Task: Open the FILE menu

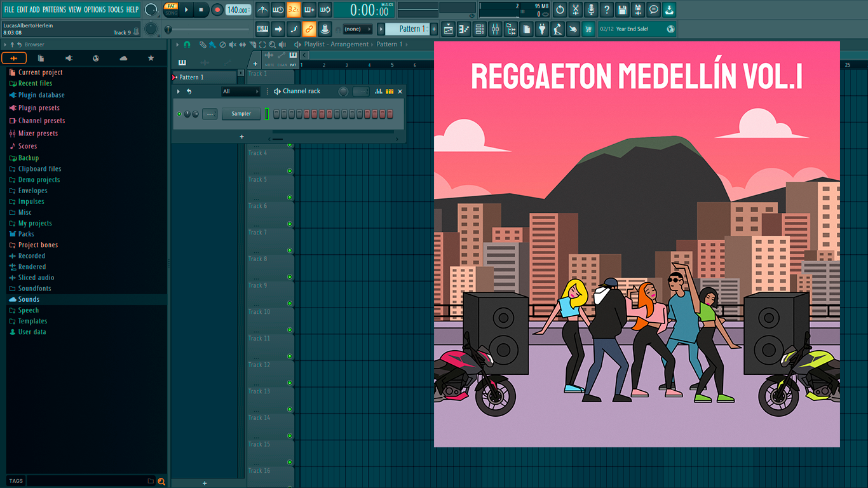Action: coord(9,10)
